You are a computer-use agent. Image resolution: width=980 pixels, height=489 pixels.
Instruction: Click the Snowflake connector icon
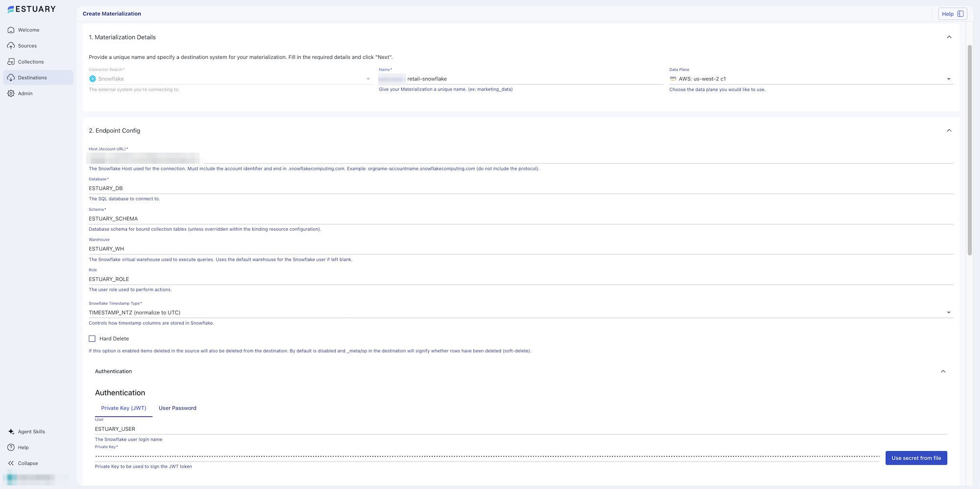pyautogui.click(x=93, y=79)
